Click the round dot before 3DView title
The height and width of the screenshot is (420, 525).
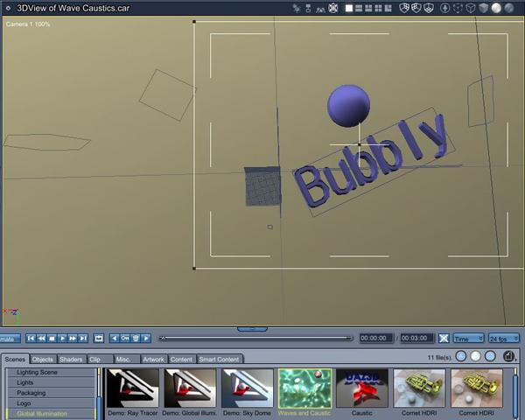coord(9,8)
